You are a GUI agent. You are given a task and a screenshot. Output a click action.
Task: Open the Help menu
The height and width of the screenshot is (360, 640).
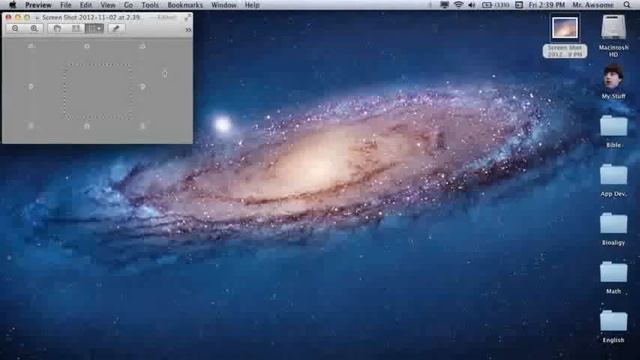(252, 5)
